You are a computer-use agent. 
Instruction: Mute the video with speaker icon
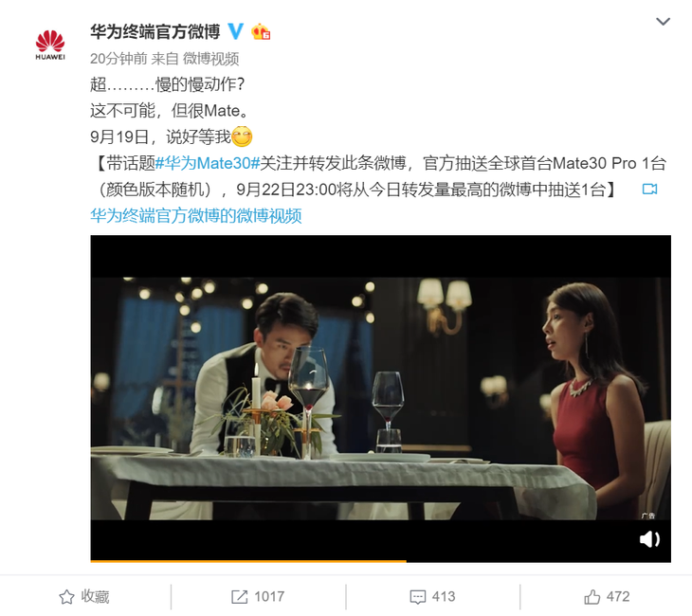tap(649, 539)
